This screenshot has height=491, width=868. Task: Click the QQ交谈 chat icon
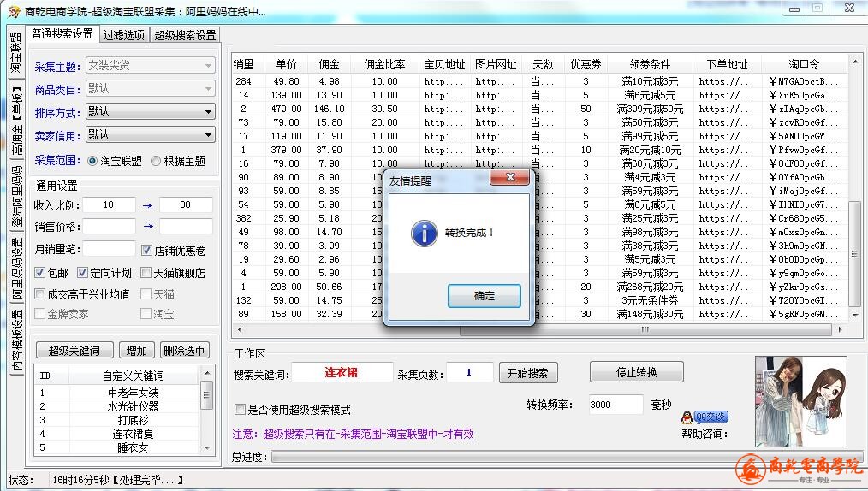click(x=705, y=417)
